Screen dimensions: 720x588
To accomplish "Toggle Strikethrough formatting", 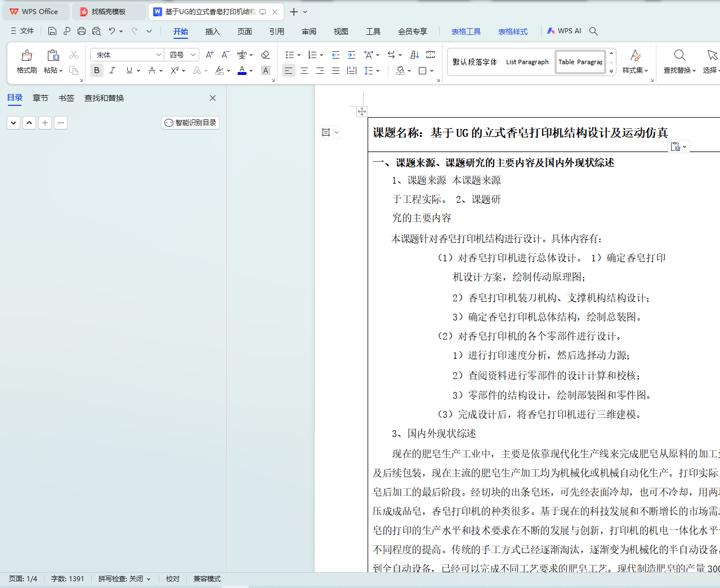I will pyautogui.click(x=152, y=70).
